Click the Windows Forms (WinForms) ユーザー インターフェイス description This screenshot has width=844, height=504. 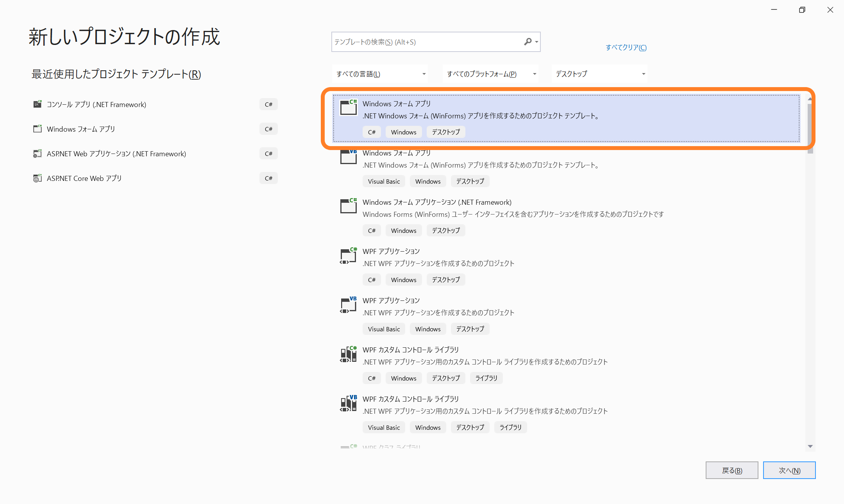513,214
